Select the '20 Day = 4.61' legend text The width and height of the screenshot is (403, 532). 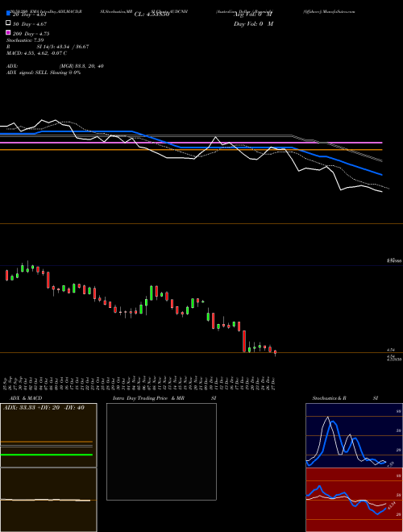pos(29,15)
